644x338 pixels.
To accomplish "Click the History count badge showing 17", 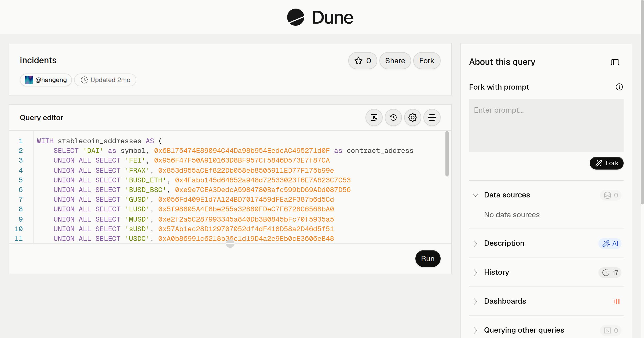I will click(x=610, y=273).
